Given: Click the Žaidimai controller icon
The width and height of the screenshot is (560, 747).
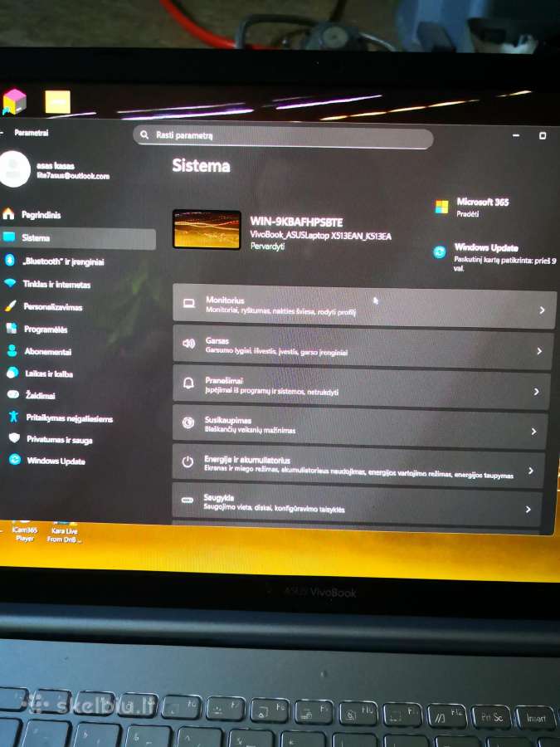Looking at the screenshot, I should 13,394.
